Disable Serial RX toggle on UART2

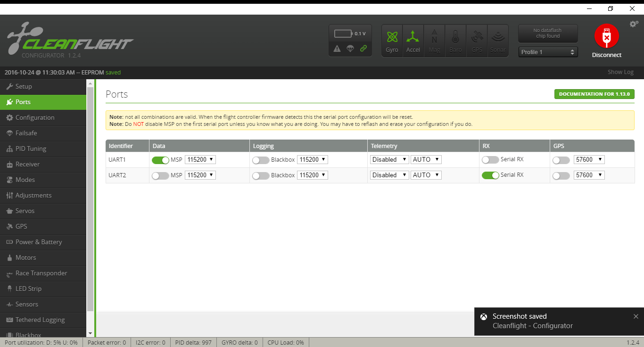(490, 175)
